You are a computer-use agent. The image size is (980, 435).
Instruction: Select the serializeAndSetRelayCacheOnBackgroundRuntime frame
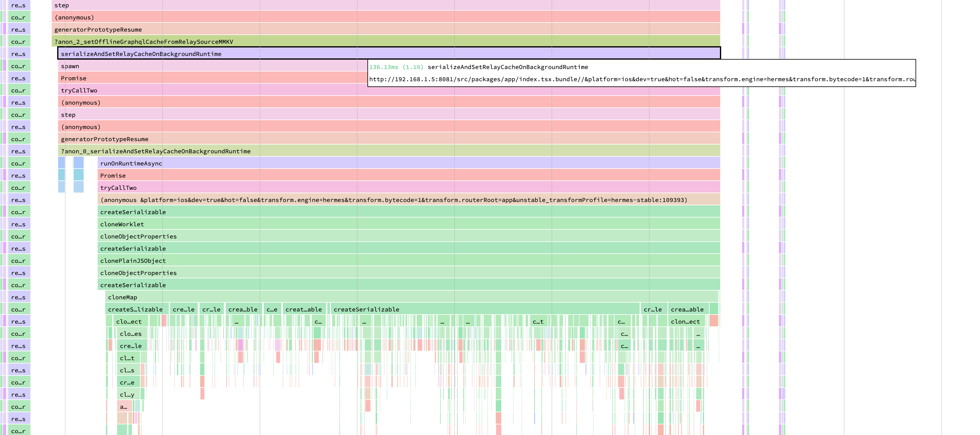point(389,53)
